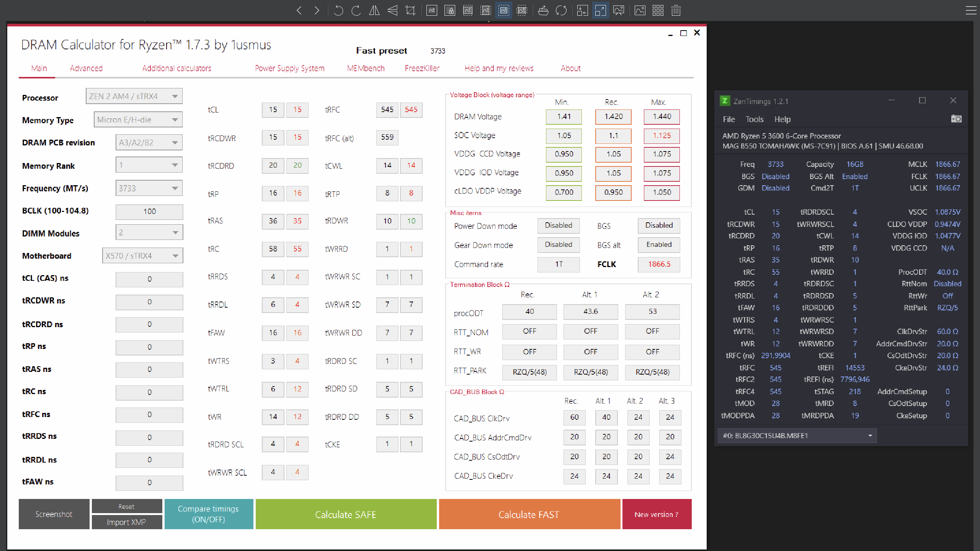Viewport: 980px width, 551px height.
Task: Open the About tab
Action: pos(570,68)
